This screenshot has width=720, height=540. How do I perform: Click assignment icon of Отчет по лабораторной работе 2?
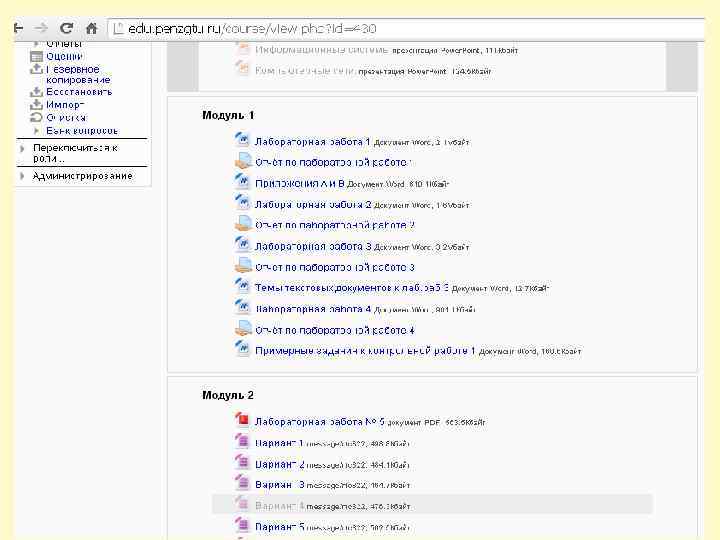point(242,224)
